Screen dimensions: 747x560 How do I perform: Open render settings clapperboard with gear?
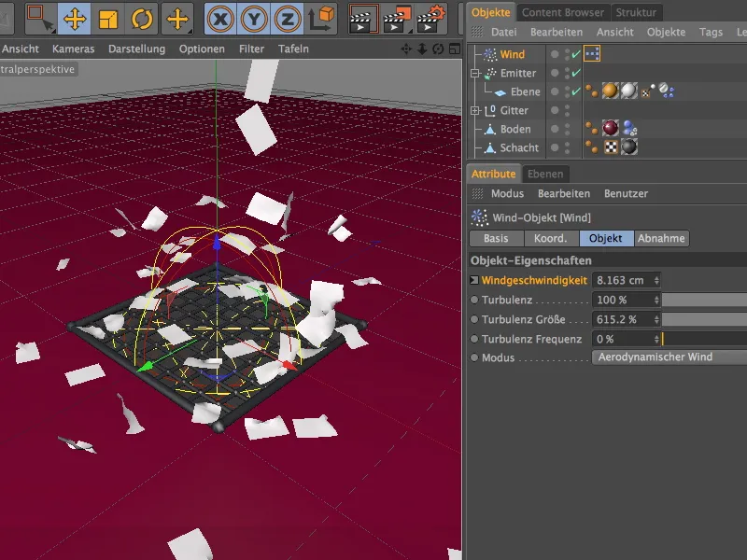click(431, 19)
